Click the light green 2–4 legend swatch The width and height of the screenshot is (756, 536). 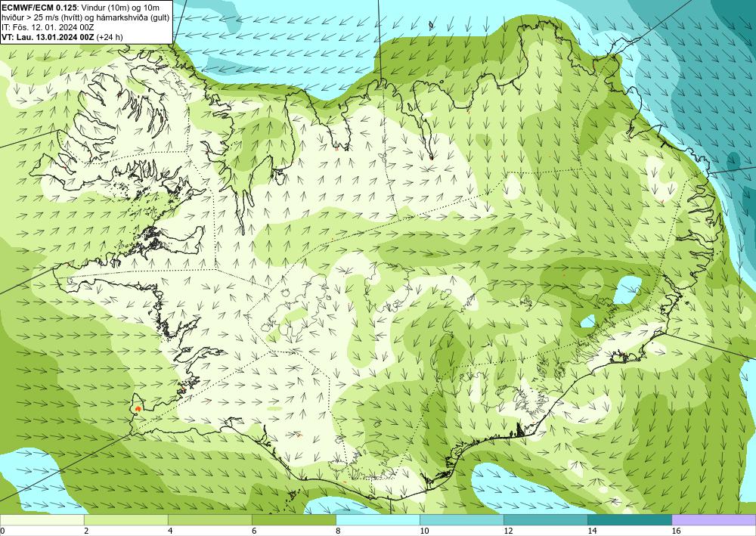(x=125, y=520)
